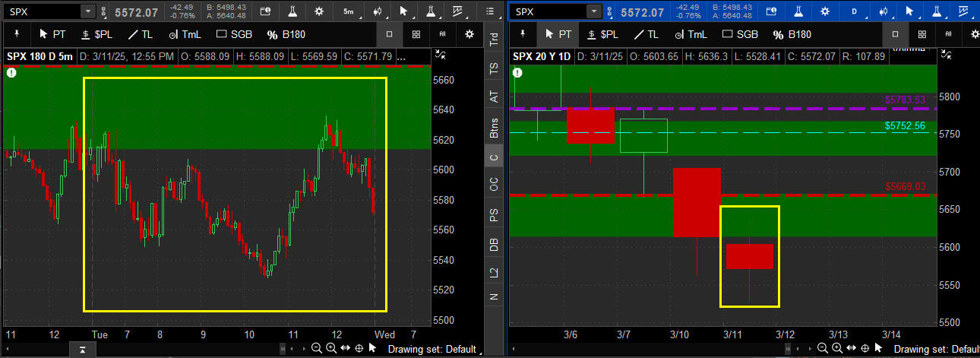
Task: Open the PS sidebar tab
Action: [494, 216]
